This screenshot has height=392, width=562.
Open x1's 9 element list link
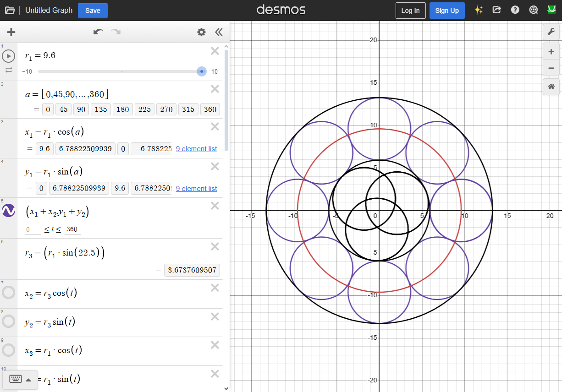coord(196,149)
